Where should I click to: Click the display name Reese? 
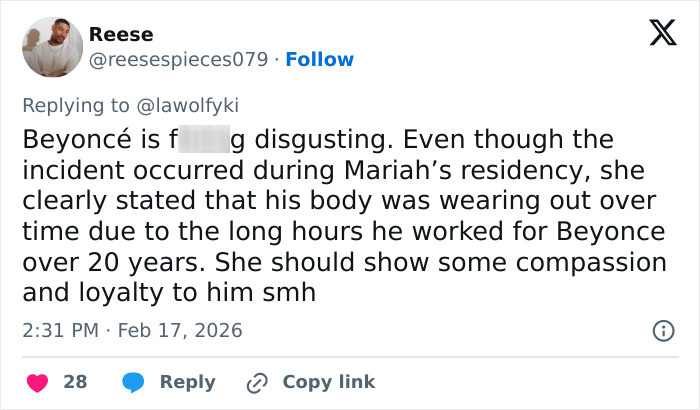[116, 34]
